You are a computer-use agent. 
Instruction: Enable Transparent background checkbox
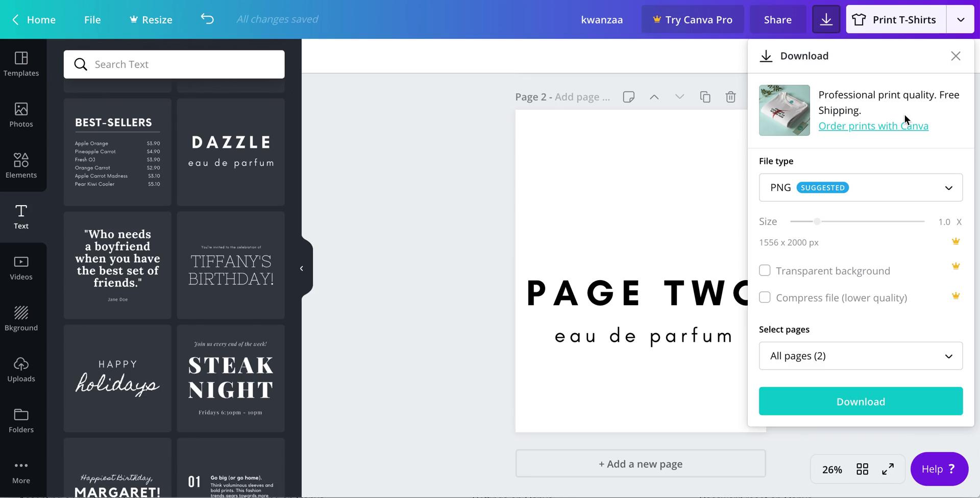point(765,270)
